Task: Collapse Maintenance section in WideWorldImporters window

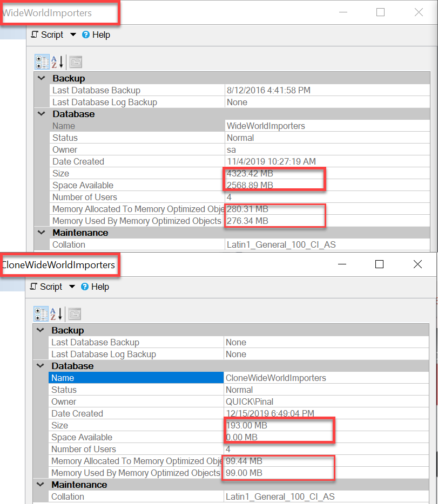Action: [x=42, y=233]
